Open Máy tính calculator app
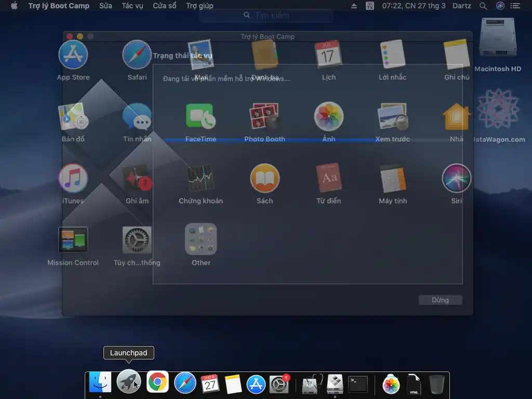Image resolution: width=532 pixels, height=399 pixels. [393, 178]
